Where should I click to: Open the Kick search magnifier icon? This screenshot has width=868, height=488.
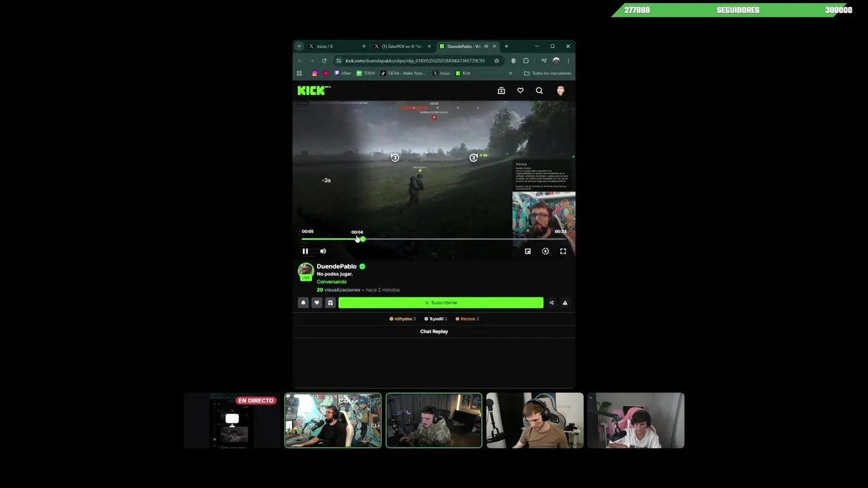[x=539, y=91]
